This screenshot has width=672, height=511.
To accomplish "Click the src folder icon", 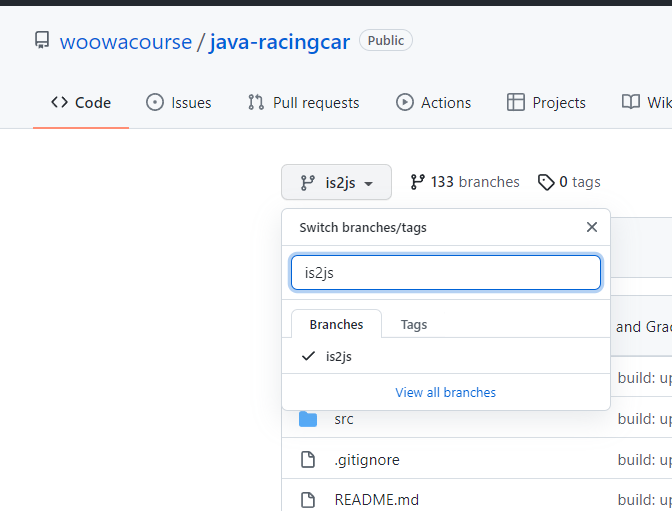I will [308, 419].
